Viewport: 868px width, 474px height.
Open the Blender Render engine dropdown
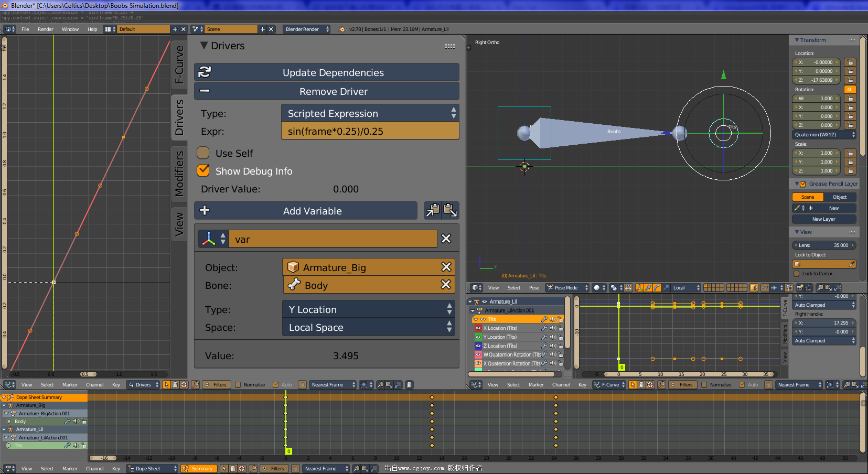pyautogui.click(x=307, y=29)
